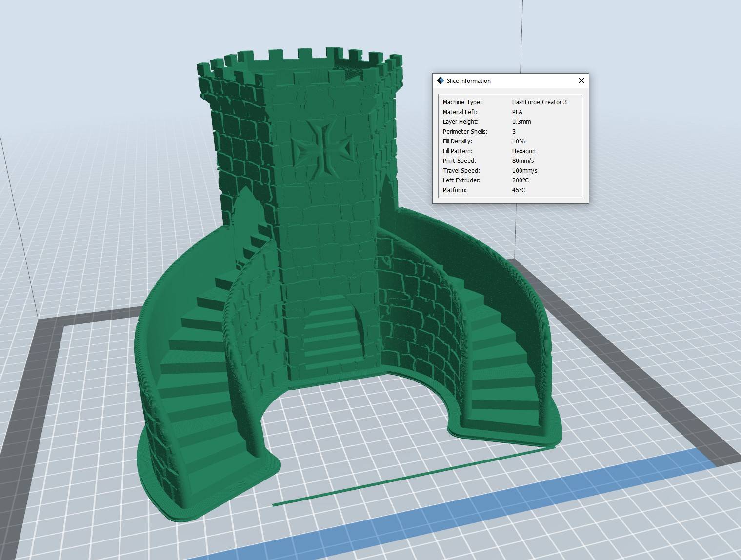Select the FlashForge Creator 3 machine type value

(539, 102)
